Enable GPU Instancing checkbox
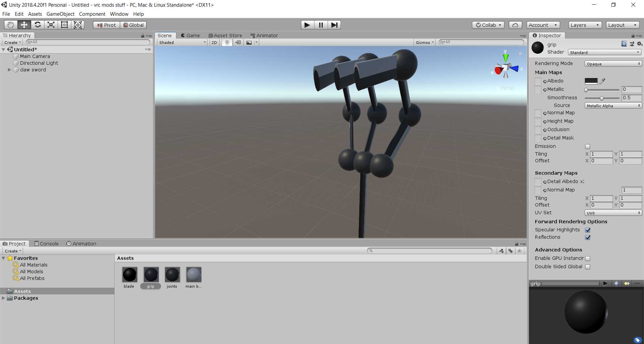Image resolution: width=644 pixels, height=344 pixels. click(x=587, y=259)
